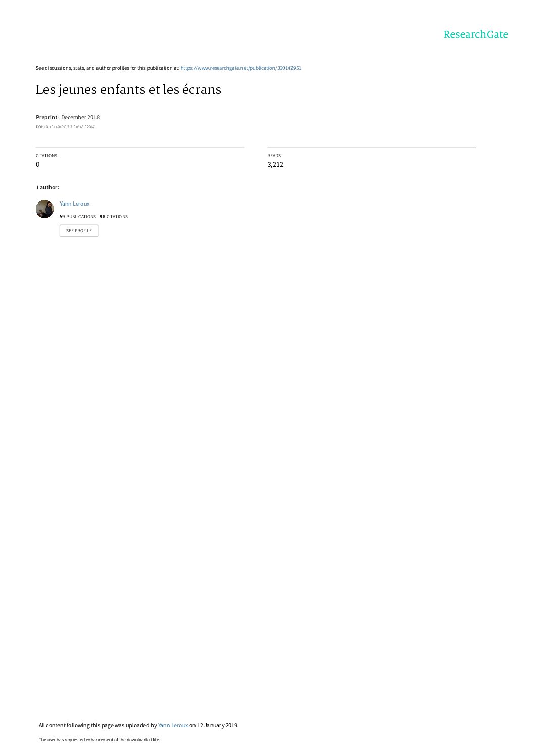Click the READS count 3,212

coord(275,165)
